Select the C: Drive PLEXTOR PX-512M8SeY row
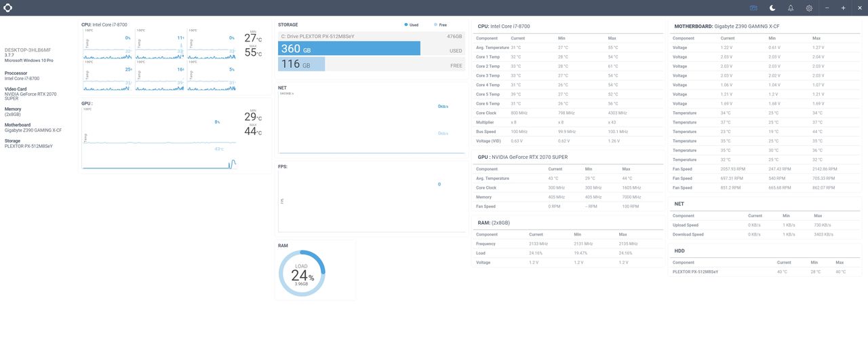Screen dimensions: 868x351 pyautogui.click(x=372, y=36)
